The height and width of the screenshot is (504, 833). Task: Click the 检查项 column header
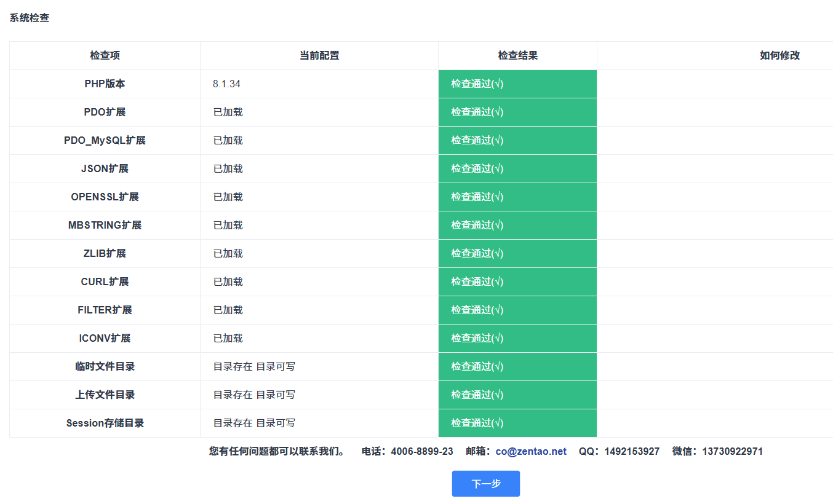[105, 55]
